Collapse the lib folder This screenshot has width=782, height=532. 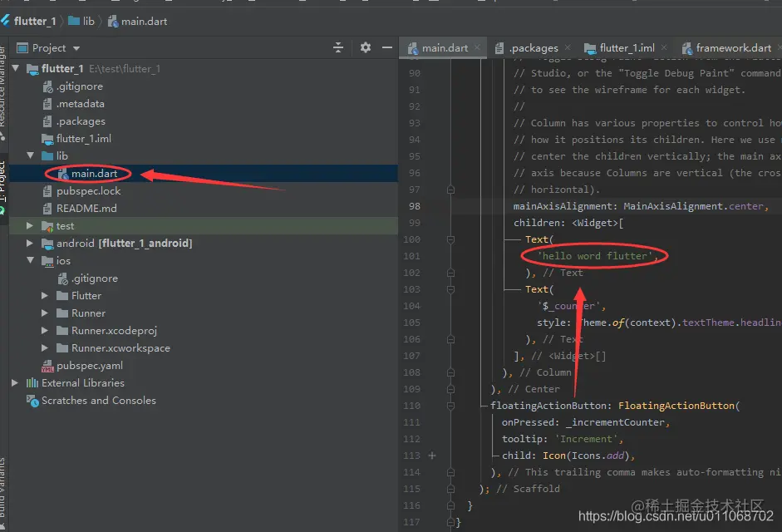coord(31,155)
